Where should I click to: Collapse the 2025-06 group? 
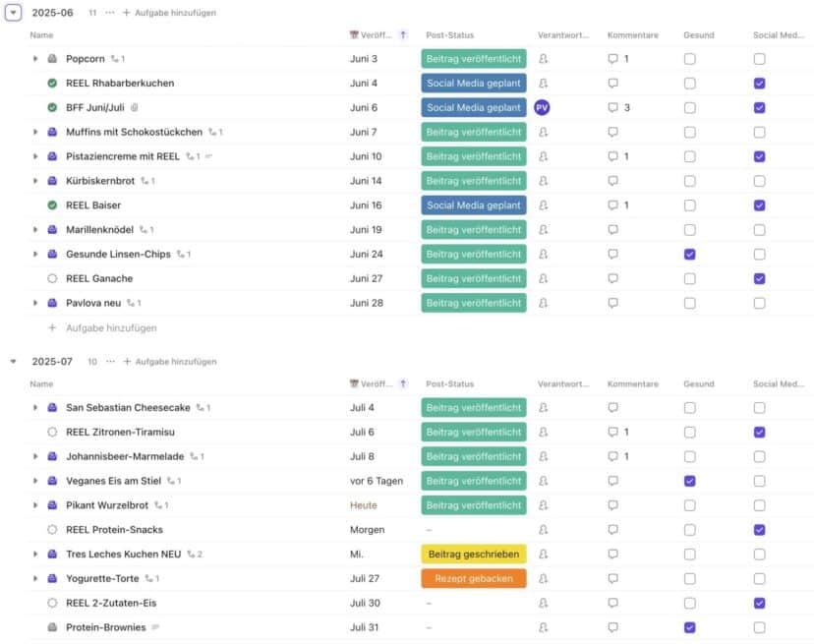[13, 13]
